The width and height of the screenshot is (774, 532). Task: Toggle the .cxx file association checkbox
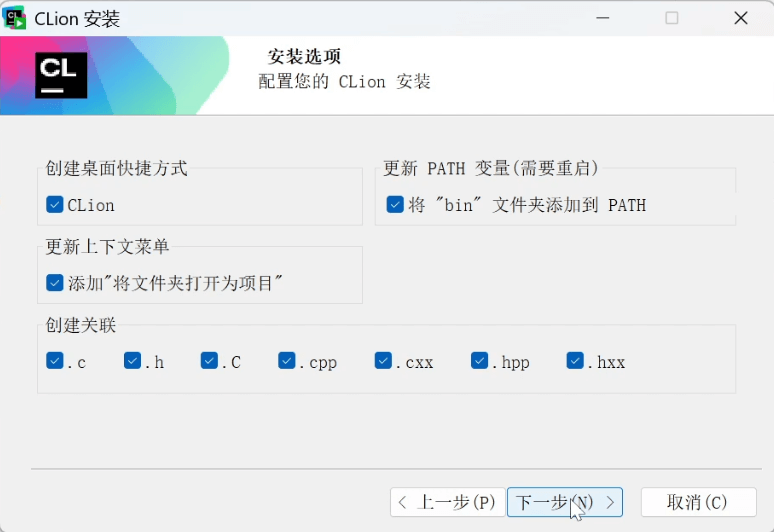[383, 361]
